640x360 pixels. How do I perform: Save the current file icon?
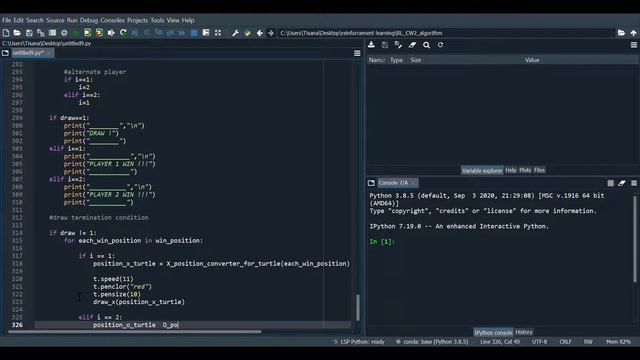(29, 33)
